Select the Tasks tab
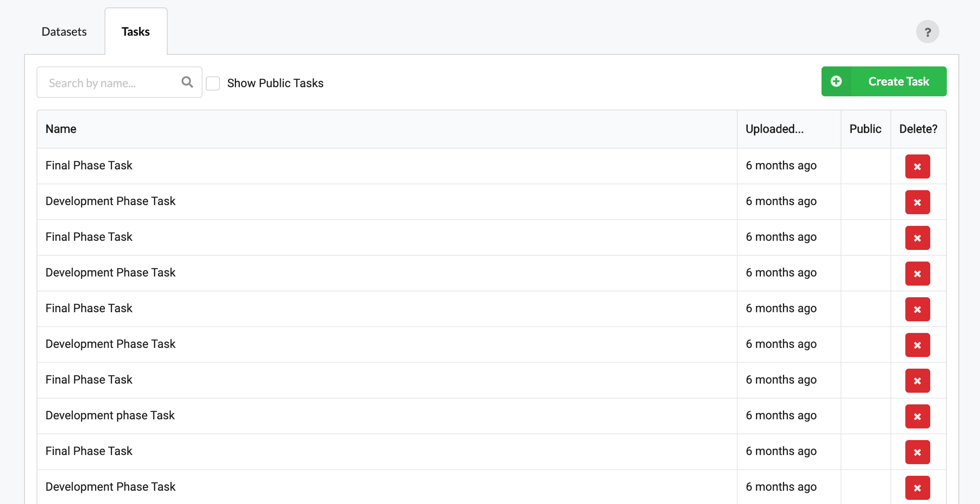 click(x=136, y=31)
